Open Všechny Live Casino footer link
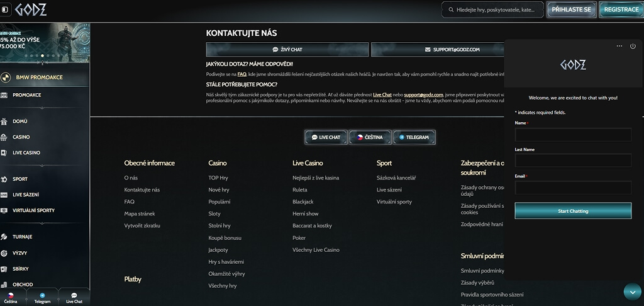The image size is (644, 306). point(316,250)
